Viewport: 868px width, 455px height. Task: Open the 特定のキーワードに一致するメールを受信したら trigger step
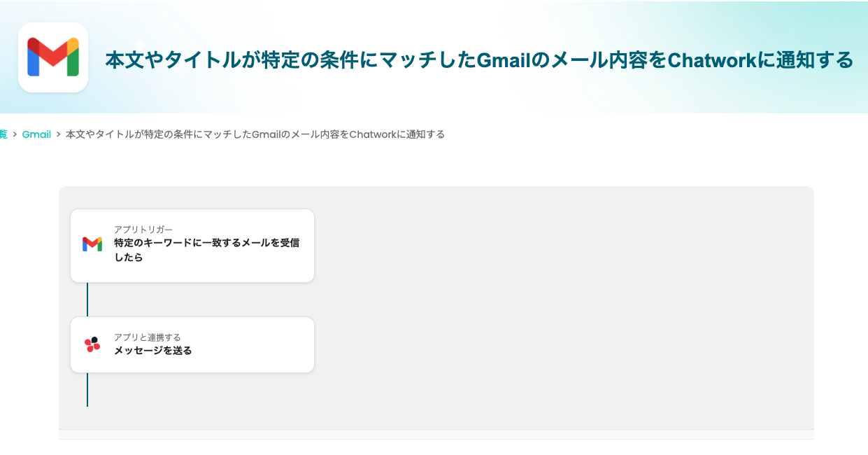206,250
